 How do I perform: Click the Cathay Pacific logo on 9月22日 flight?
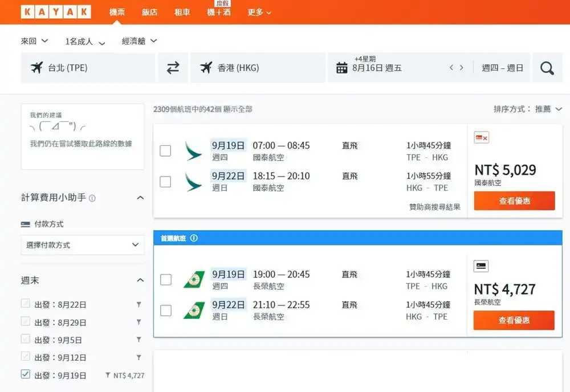(x=193, y=182)
